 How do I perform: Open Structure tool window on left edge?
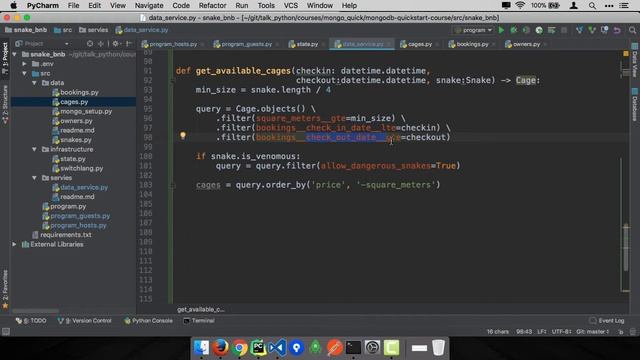[x=5, y=105]
